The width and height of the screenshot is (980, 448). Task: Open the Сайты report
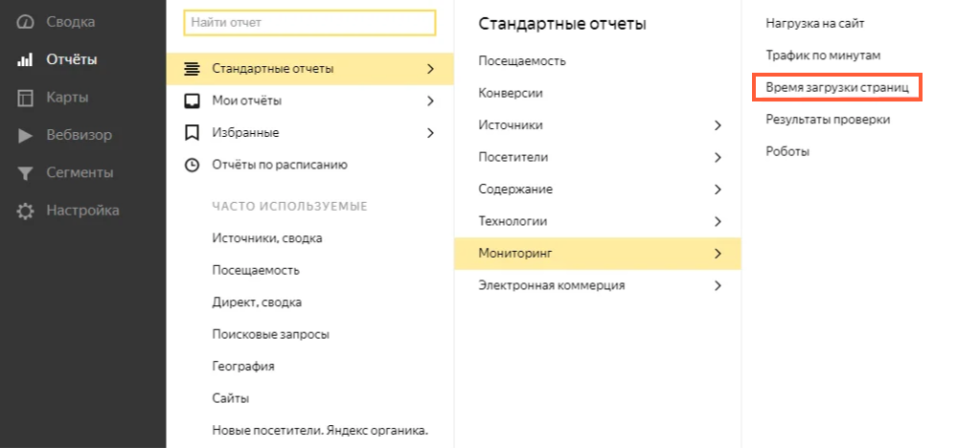click(x=231, y=398)
